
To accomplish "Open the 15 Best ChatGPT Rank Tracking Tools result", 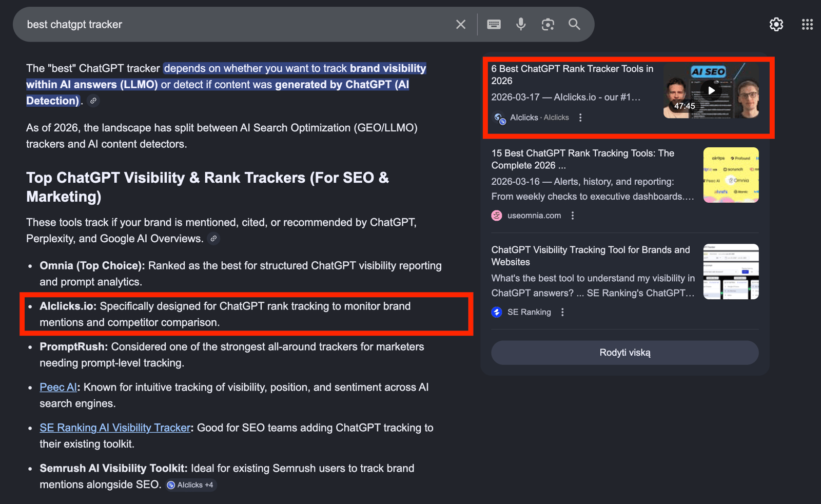I will [582, 159].
